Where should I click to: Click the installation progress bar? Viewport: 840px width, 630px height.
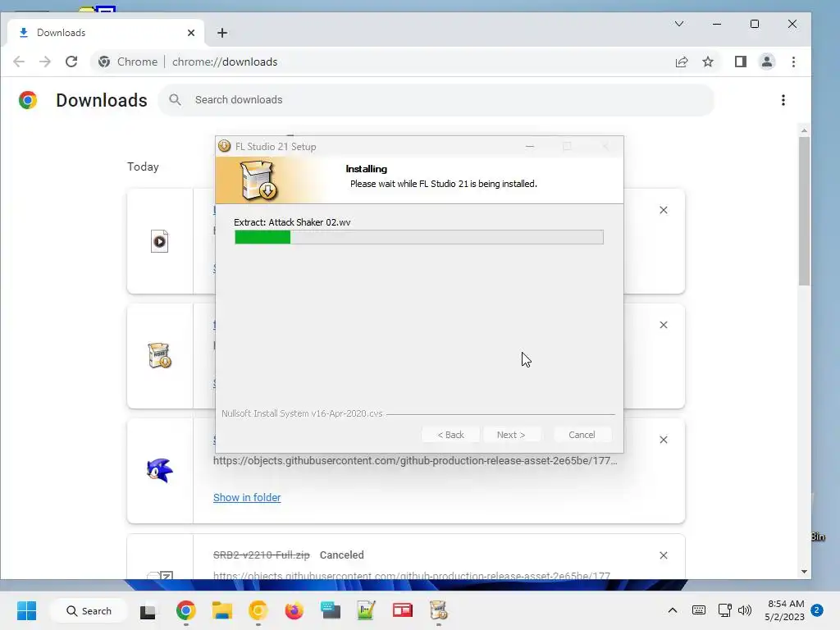[x=419, y=237]
